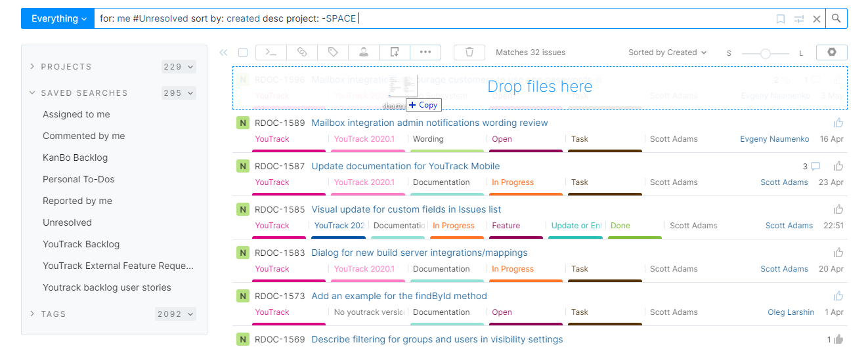868x349 pixels.
Task: Select the Assigned to me saved search
Action: tap(76, 114)
